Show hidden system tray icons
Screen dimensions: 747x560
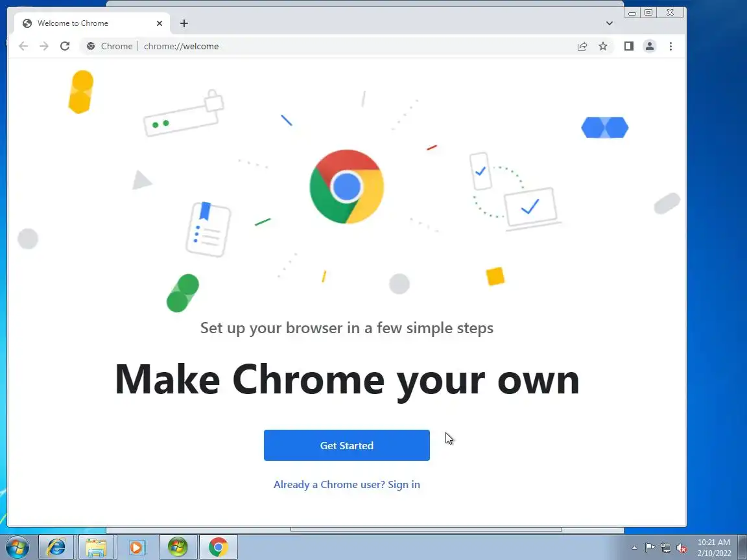634,548
